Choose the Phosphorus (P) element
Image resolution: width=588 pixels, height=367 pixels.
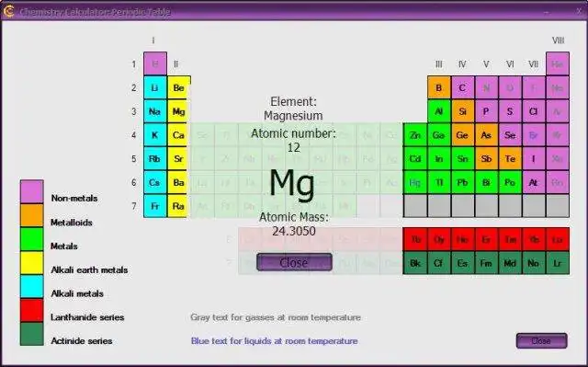(x=486, y=111)
